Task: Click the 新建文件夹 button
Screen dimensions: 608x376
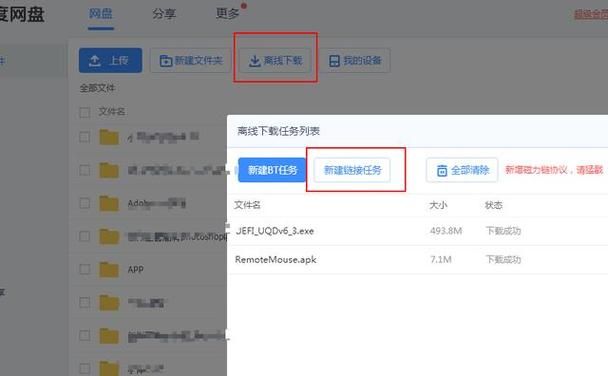Action: pos(190,60)
